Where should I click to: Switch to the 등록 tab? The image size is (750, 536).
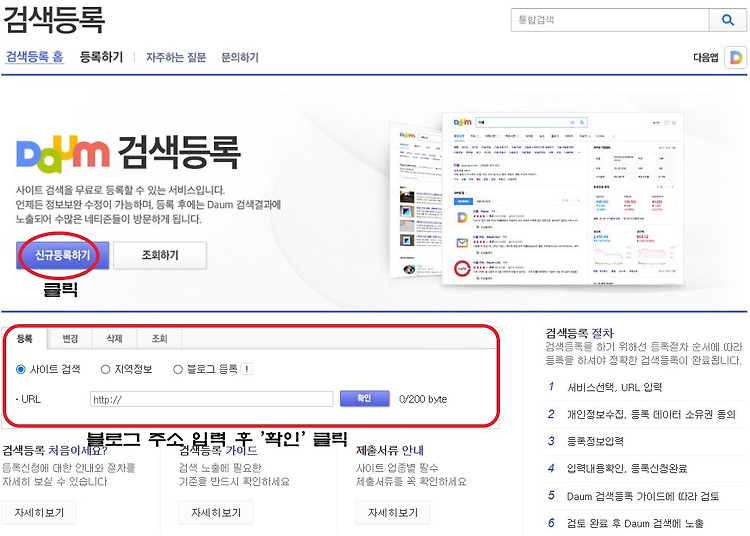click(25, 339)
